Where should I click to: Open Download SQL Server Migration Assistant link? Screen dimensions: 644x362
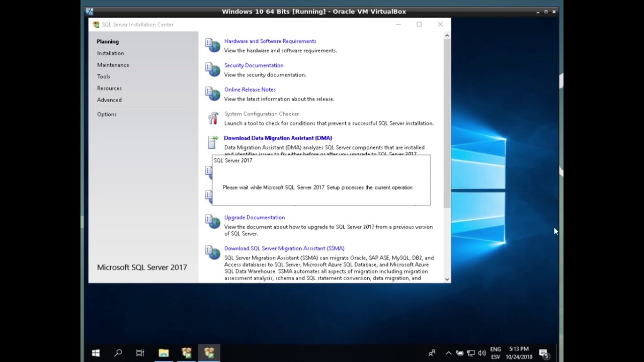[x=284, y=248]
